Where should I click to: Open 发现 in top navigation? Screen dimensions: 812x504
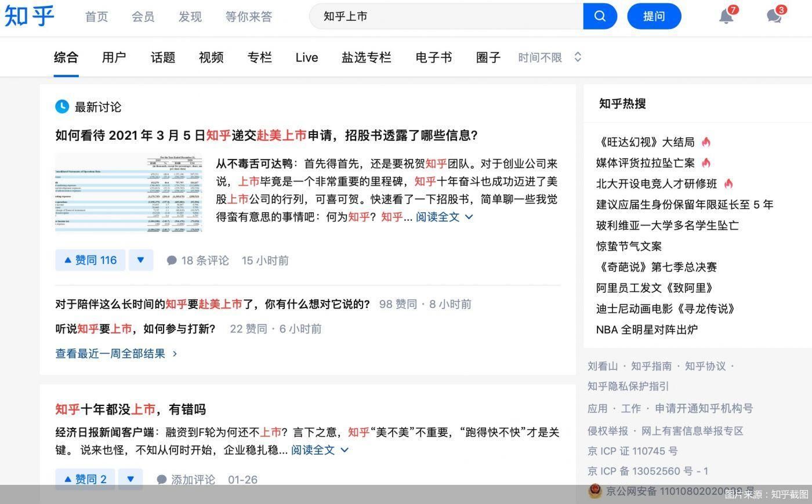click(190, 16)
